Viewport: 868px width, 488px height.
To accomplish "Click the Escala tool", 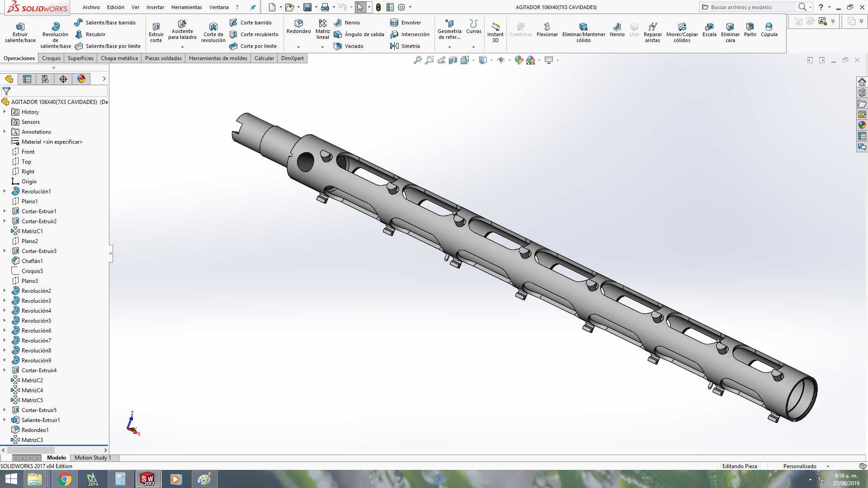I will (x=709, y=30).
